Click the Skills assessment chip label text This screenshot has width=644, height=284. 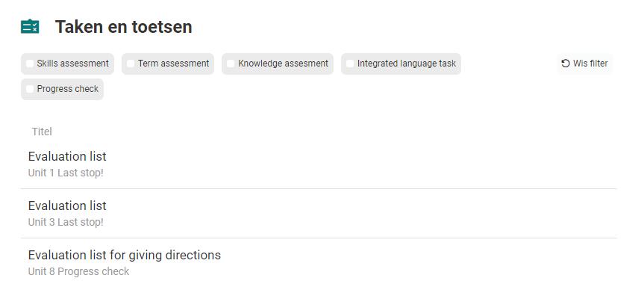(72, 64)
